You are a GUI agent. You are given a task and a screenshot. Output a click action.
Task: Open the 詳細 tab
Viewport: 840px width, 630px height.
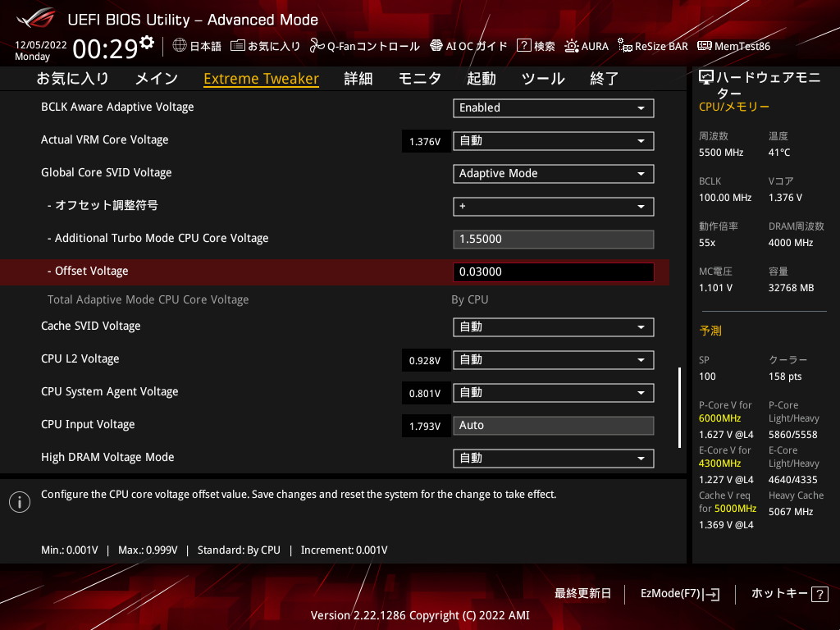[x=358, y=78]
